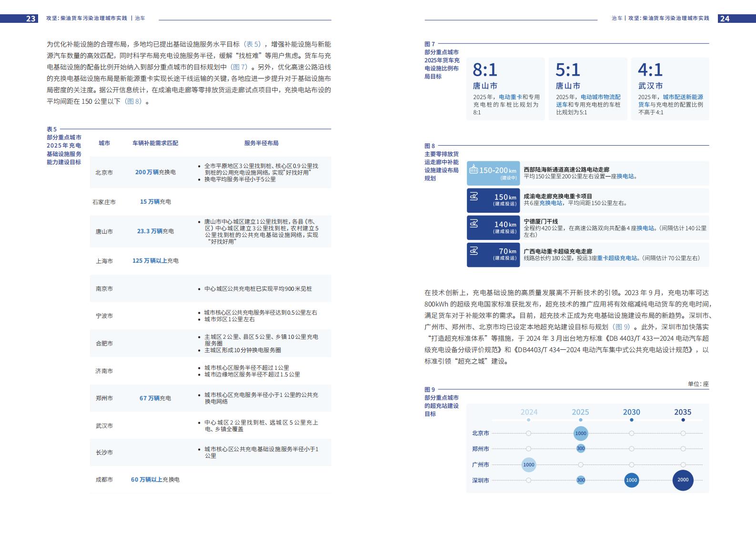Click the 成都市 row label
The height and width of the screenshot is (534, 756).
coord(104,480)
